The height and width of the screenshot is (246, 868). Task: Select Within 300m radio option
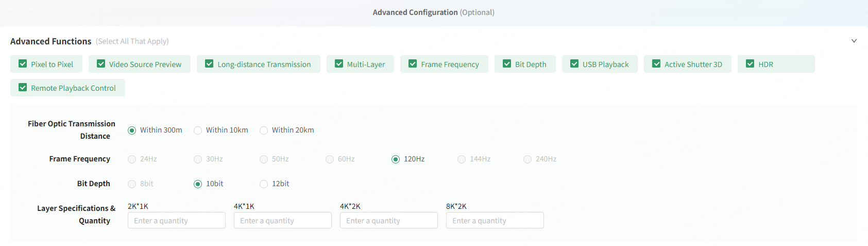point(132,130)
